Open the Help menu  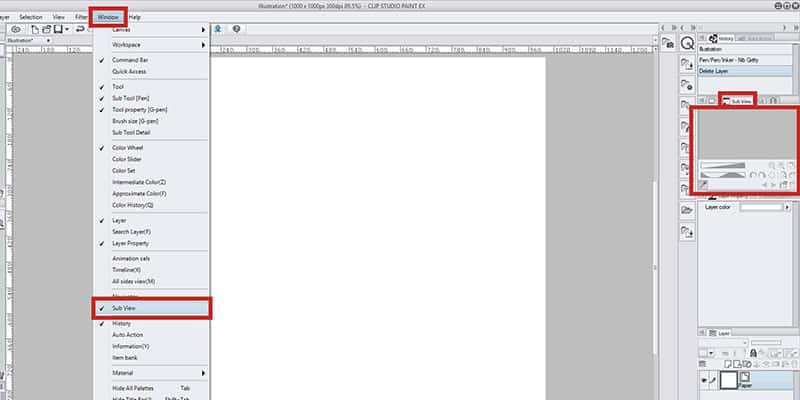point(135,17)
